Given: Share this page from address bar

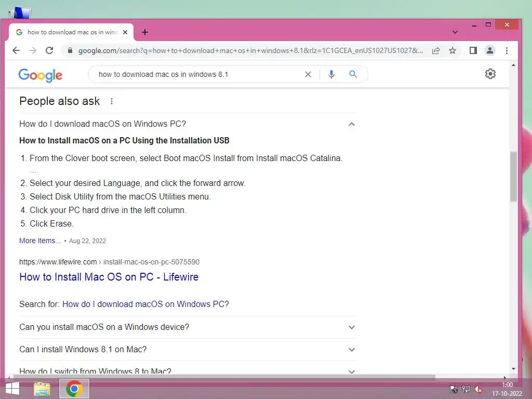Looking at the screenshot, I should click(x=436, y=50).
